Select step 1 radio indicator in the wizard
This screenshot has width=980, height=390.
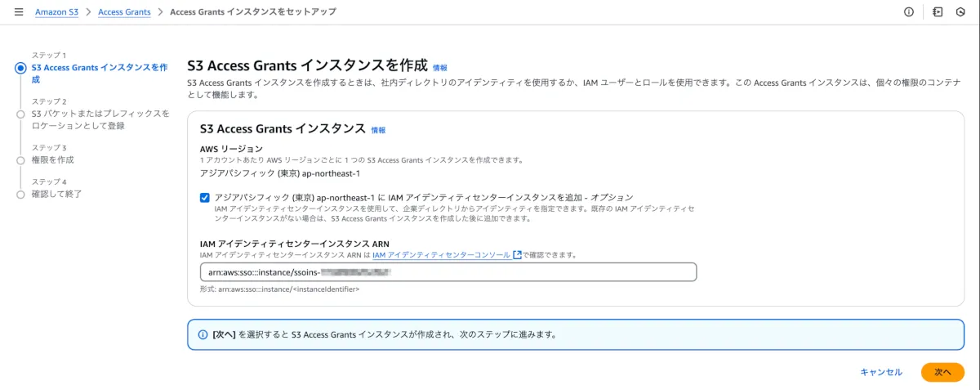pos(20,68)
